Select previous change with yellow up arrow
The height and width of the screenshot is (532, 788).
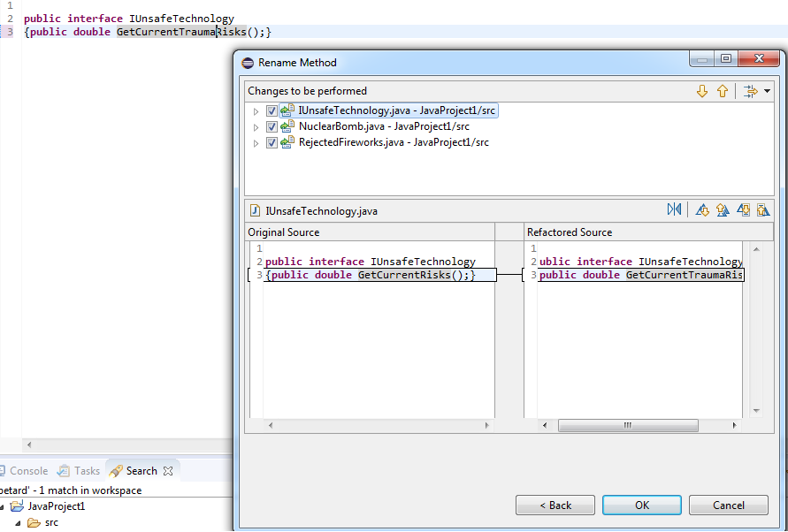[723, 91]
